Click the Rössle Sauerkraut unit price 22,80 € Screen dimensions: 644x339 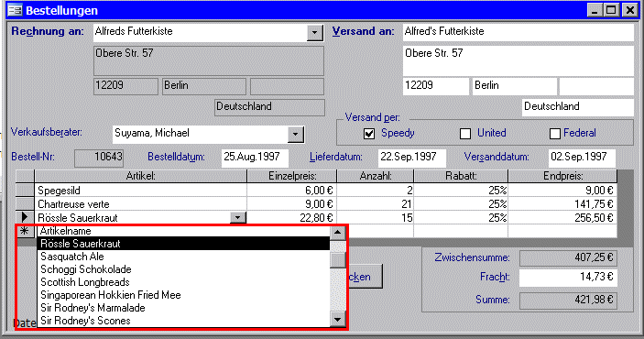pyautogui.click(x=292, y=217)
